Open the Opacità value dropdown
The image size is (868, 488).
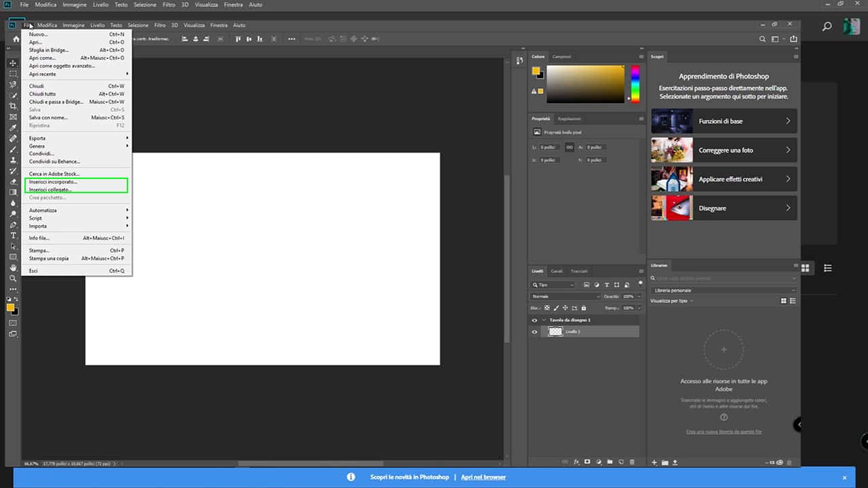tap(637, 296)
